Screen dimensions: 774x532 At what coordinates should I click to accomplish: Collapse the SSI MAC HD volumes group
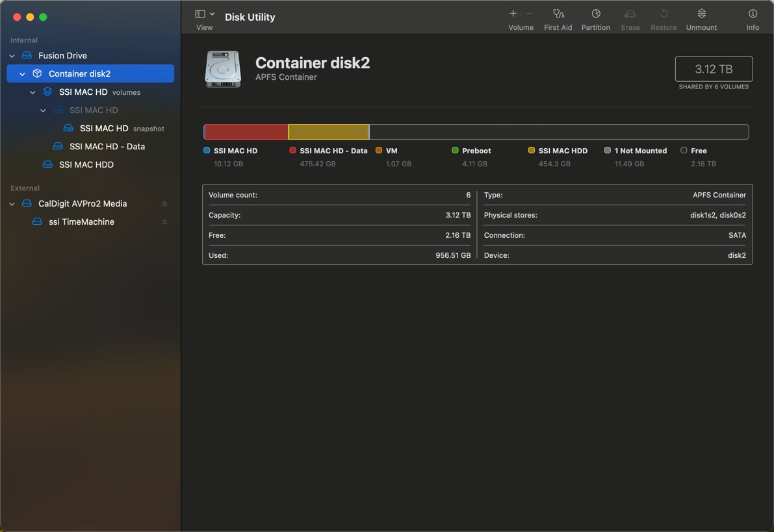coord(32,92)
